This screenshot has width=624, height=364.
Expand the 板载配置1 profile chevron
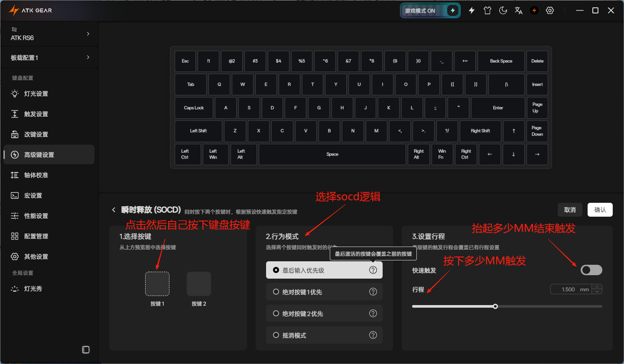[88, 57]
